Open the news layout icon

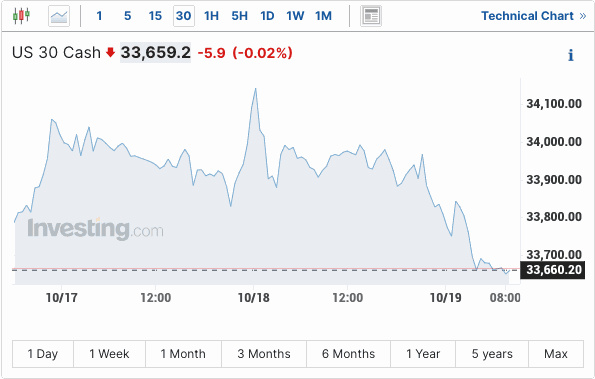click(x=371, y=16)
